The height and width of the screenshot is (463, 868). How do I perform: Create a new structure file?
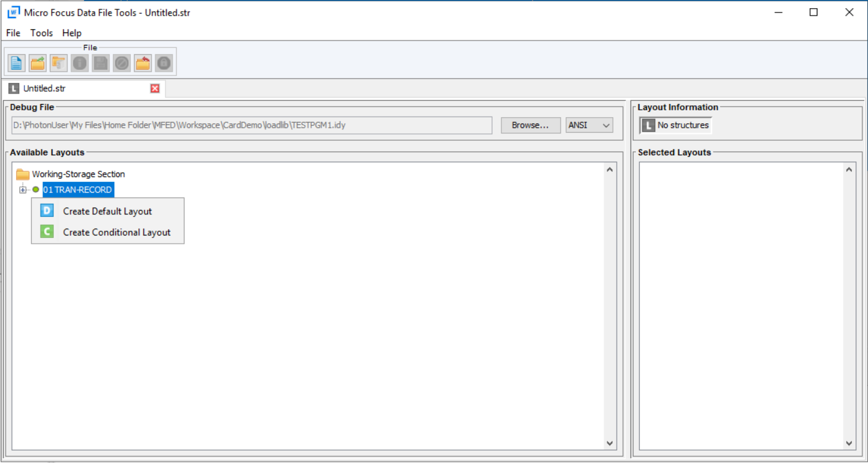[x=16, y=62]
